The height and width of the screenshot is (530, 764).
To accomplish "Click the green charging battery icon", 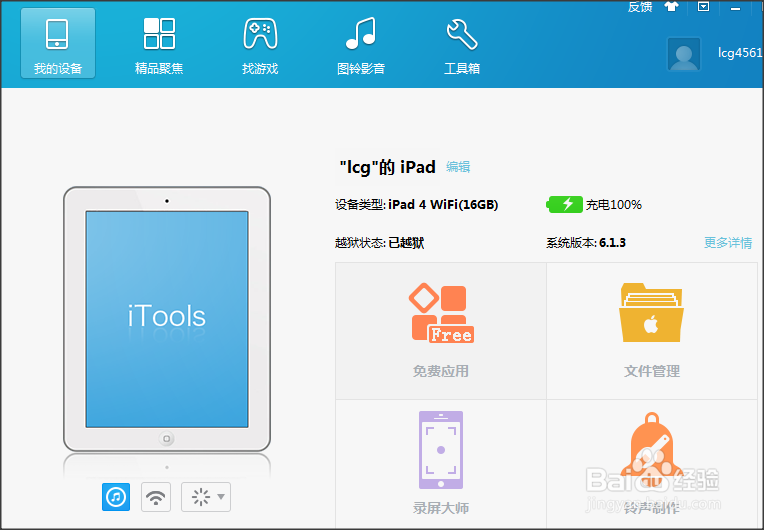I will click(x=565, y=205).
